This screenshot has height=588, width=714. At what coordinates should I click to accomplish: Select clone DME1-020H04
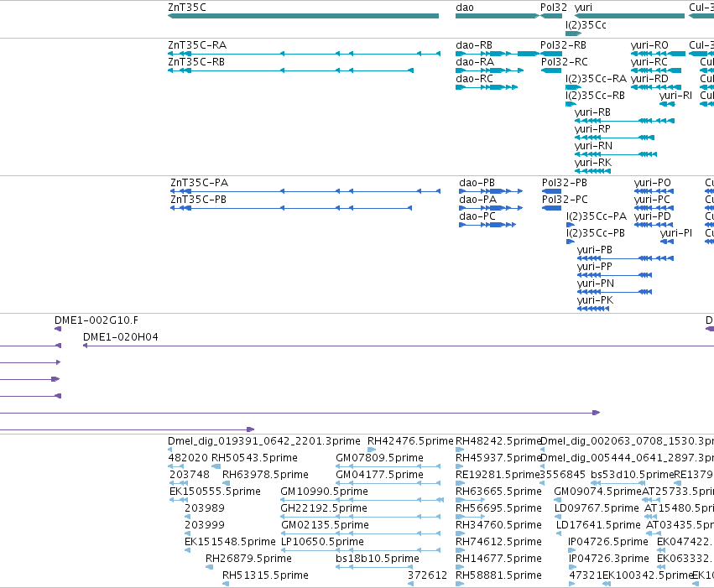coord(399,346)
